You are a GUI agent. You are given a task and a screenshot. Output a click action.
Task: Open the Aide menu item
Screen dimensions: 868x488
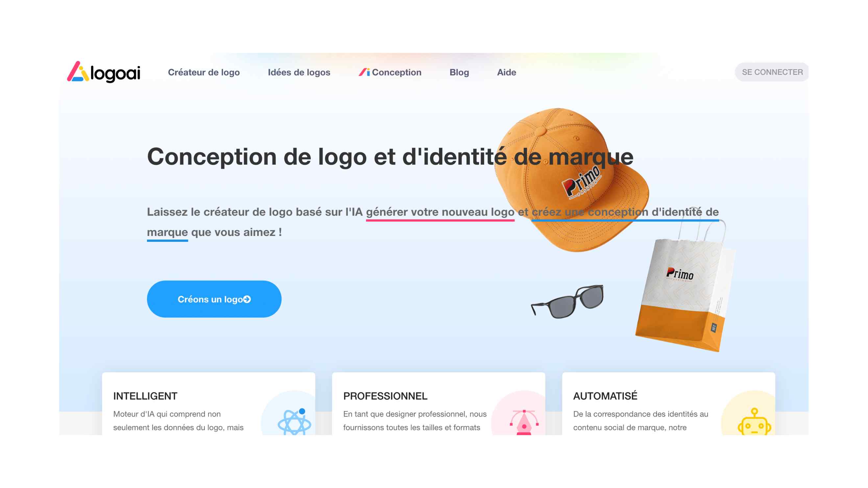click(x=506, y=72)
